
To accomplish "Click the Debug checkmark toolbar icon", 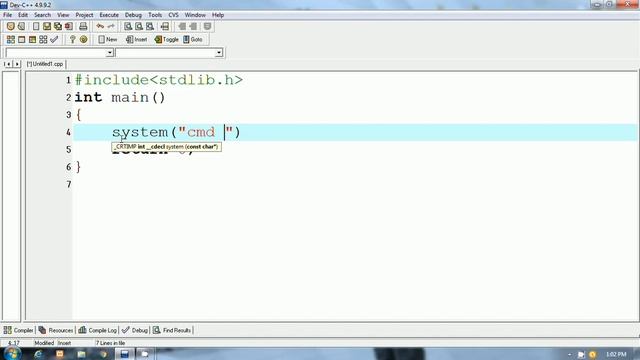I will click(54, 39).
